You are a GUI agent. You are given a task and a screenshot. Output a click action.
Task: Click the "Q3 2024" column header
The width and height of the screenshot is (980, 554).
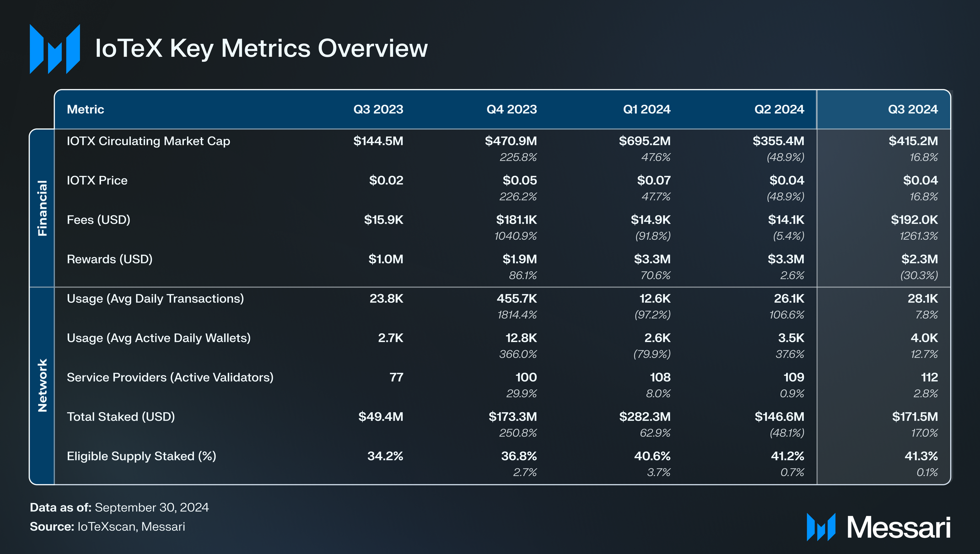(x=913, y=109)
